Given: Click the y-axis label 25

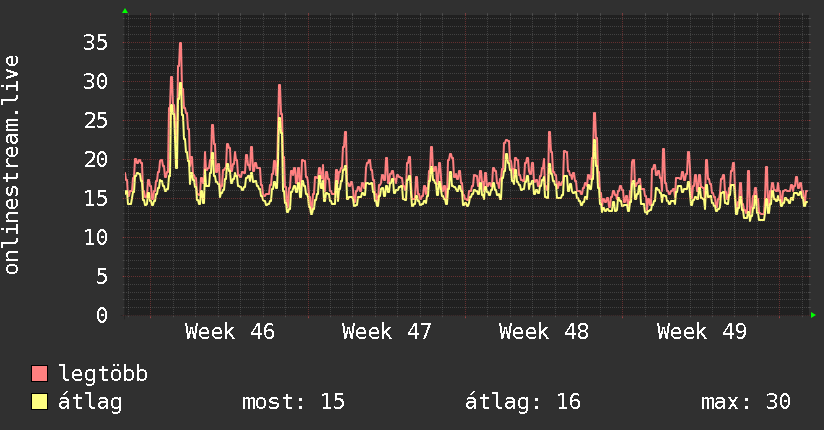Looking at the screenshot, I should coord(96,121).
